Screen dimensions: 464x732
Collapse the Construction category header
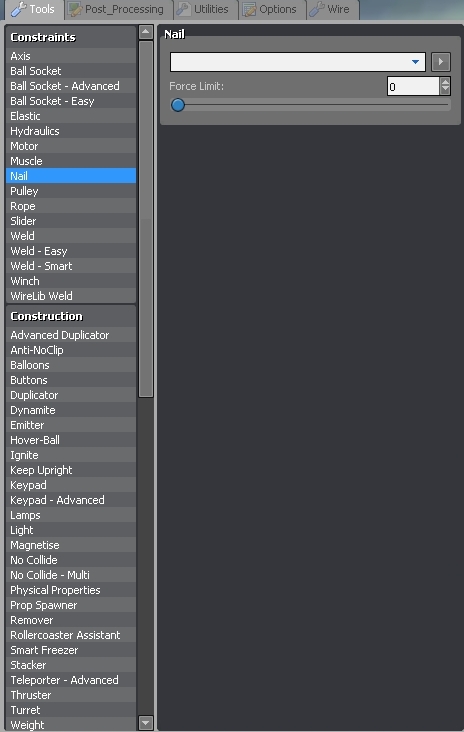click(71, 316)
